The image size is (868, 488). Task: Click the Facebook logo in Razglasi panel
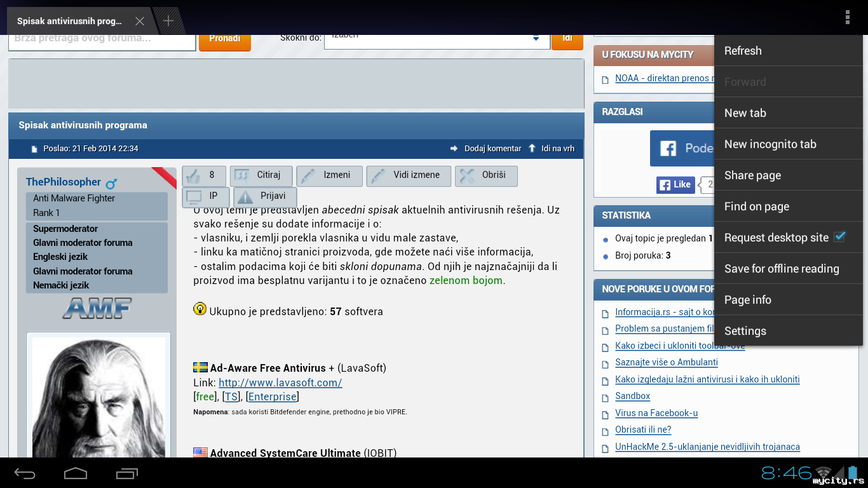668,149
